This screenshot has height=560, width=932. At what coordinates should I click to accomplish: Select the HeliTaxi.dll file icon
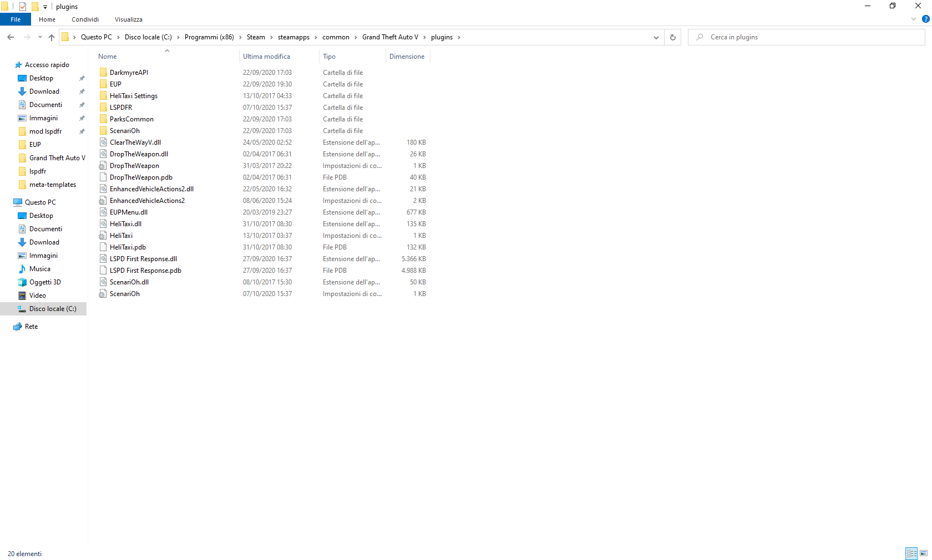click(103, 224)
